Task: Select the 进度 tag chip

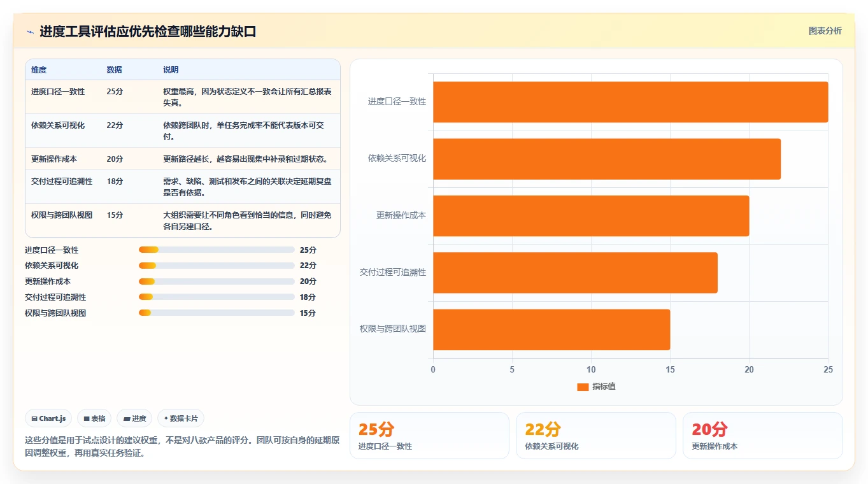Action: tap(134, 418)
